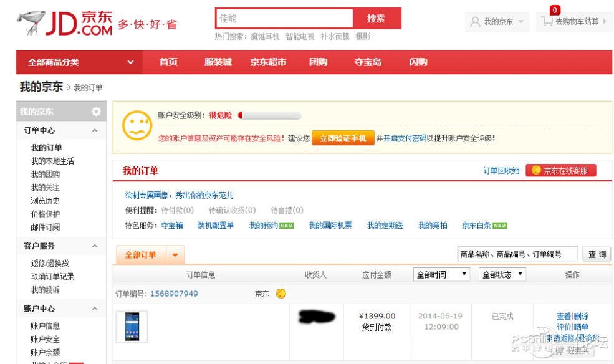Viewport: 614px width, 364px height.
Task: Open 账户信息 in the sidebar
Action: 46,325
